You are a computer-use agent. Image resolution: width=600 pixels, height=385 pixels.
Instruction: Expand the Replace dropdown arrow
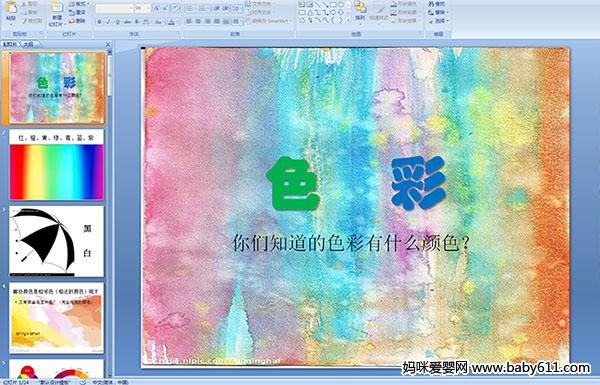point(447,13)
